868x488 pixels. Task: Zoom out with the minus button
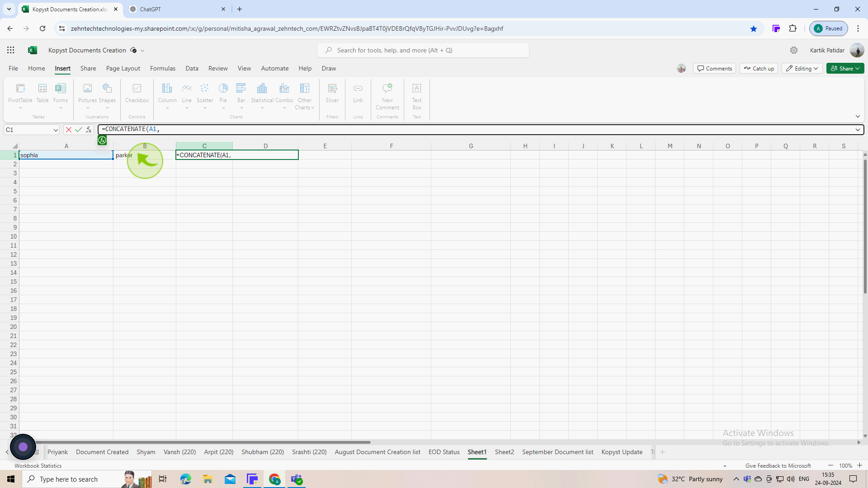[x=830, y=465]
